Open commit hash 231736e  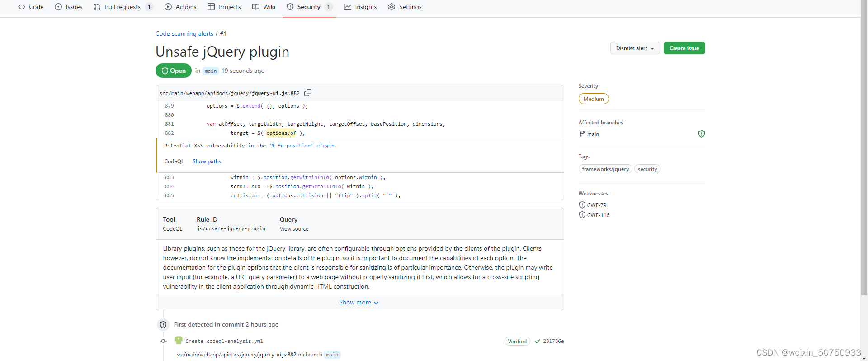pyautogui.click(x=553, y=342)
